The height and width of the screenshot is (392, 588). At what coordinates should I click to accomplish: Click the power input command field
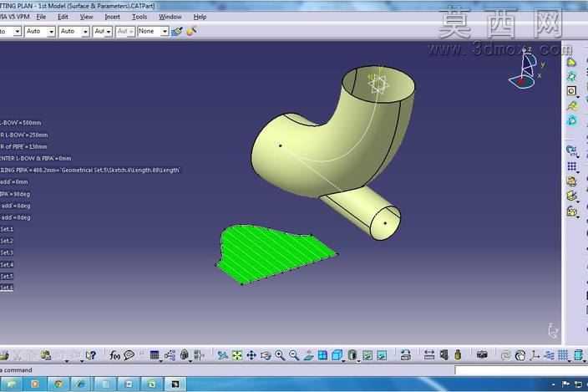(x=520, y=370)
